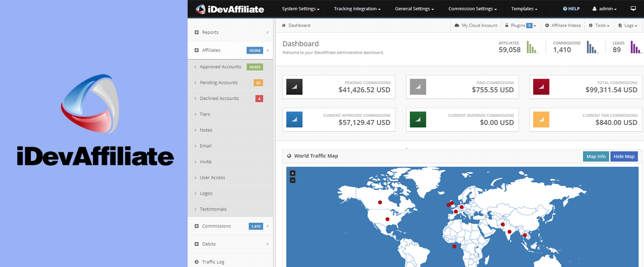Click the 59,058 affiliates badge in sidebar
The height and width of the screenshot is (267, 644).
(x=255, y=50)
